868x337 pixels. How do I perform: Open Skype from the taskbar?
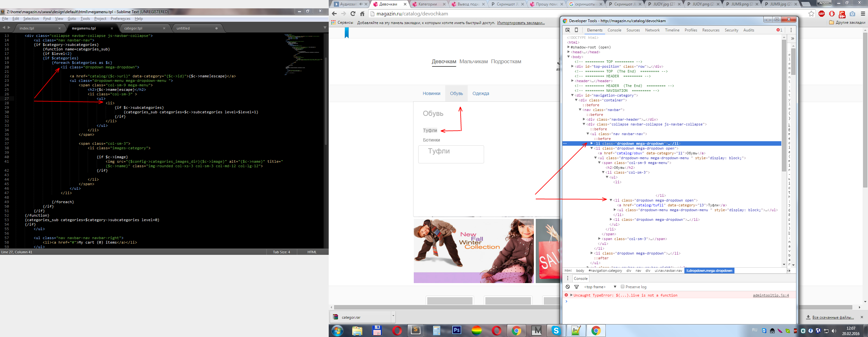[x=556, y=331]
